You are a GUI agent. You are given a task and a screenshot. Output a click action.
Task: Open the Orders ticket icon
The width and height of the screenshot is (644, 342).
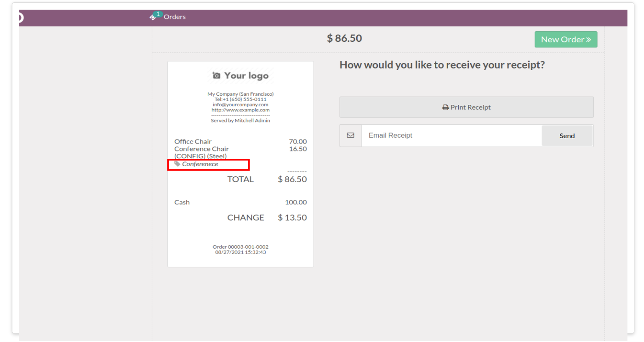coord(153,17)
